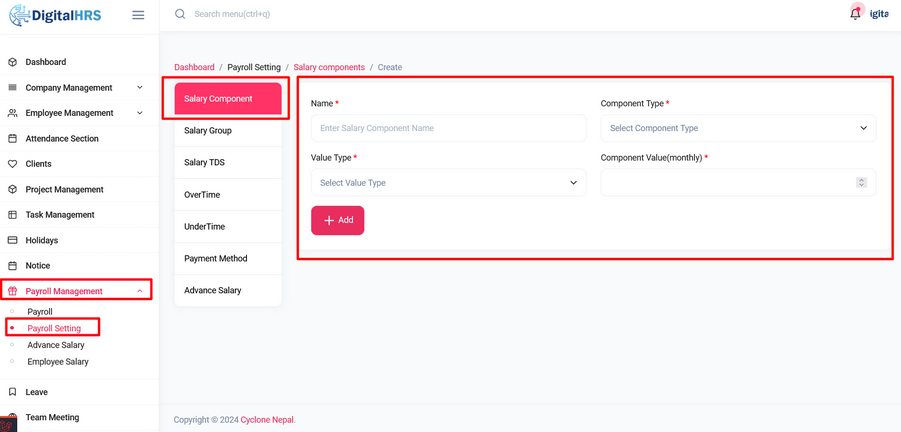Screen dimensions: 901x432
Task: Select the Payment Method tab
Action: click(216, 259)
